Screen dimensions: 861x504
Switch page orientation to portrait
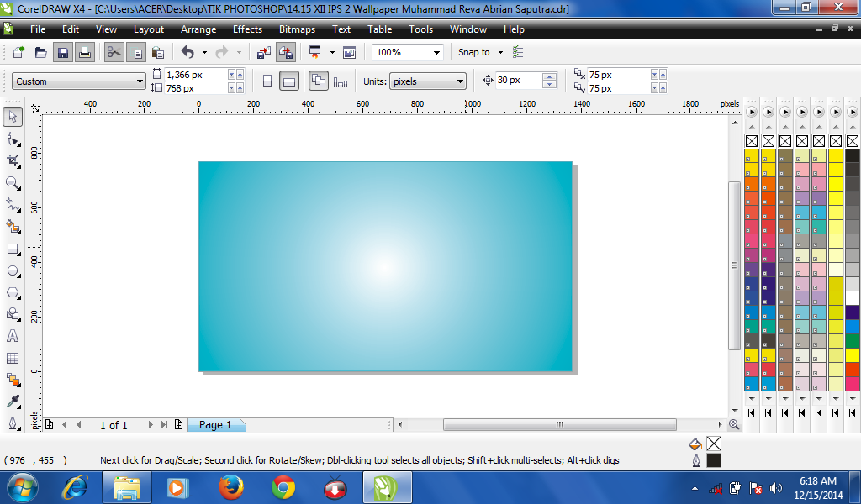[266, 80]
